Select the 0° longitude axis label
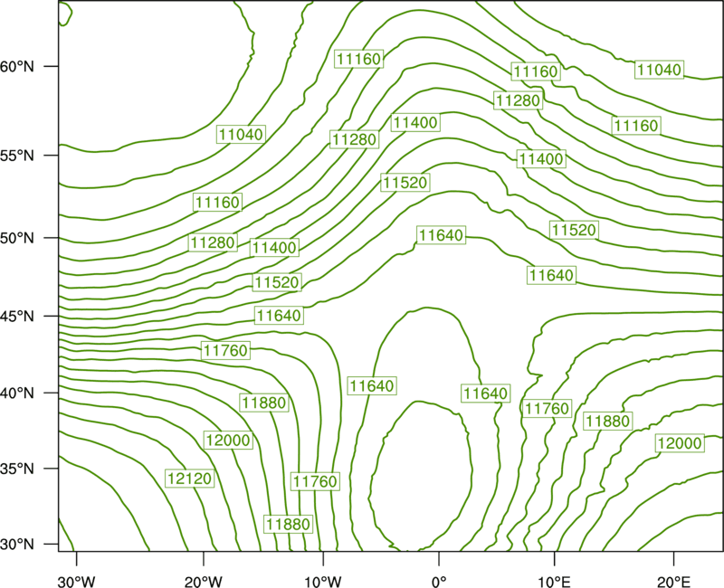This screenshot has width=724, height=588. [x=439, y=581]
